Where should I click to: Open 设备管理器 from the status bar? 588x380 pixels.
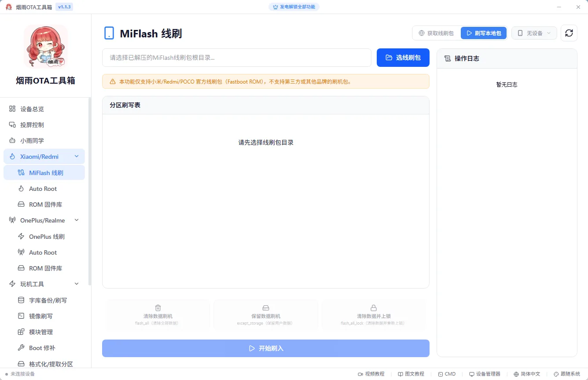point(485,374)
